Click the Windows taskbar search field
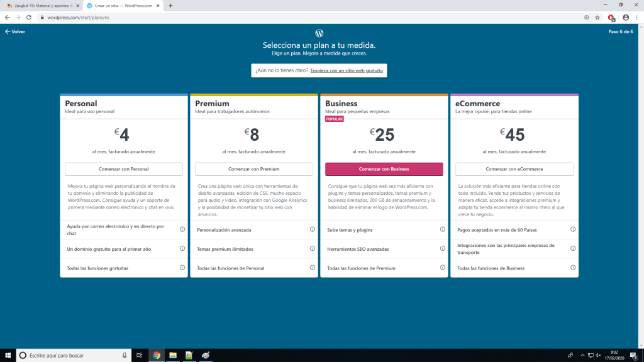Image resolution: width=644 pixels, height=362 pixels. pos(74,355)
